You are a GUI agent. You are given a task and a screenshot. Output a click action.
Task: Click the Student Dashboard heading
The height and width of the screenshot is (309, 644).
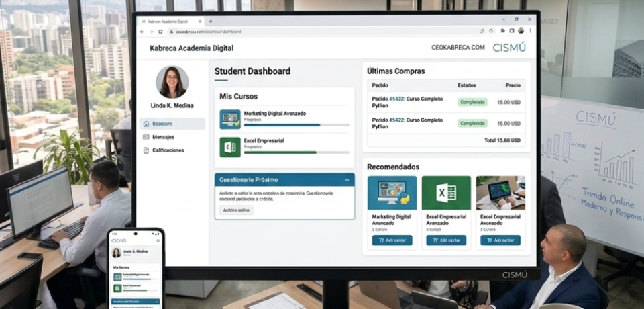point(252,71)
